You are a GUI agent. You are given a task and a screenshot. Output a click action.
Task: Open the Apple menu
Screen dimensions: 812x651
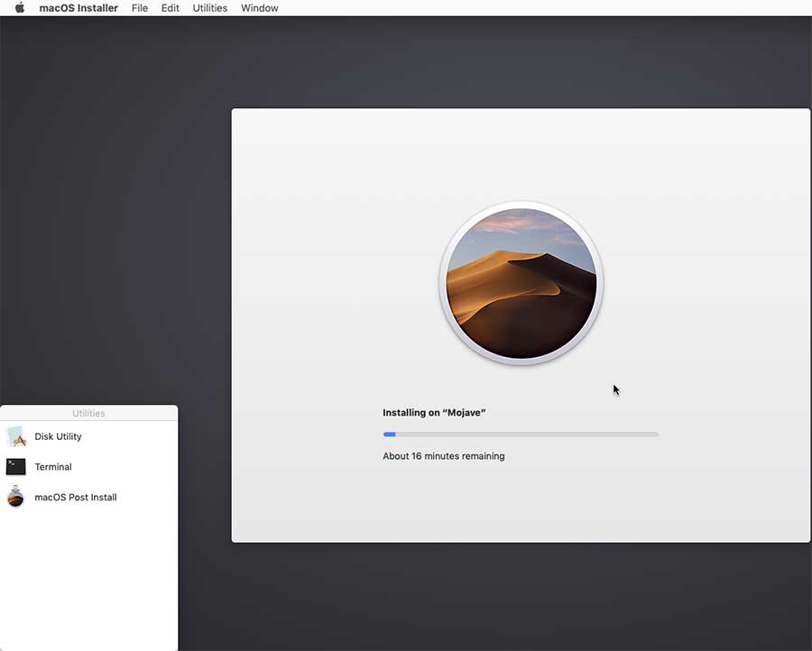[x=20, y=8]
